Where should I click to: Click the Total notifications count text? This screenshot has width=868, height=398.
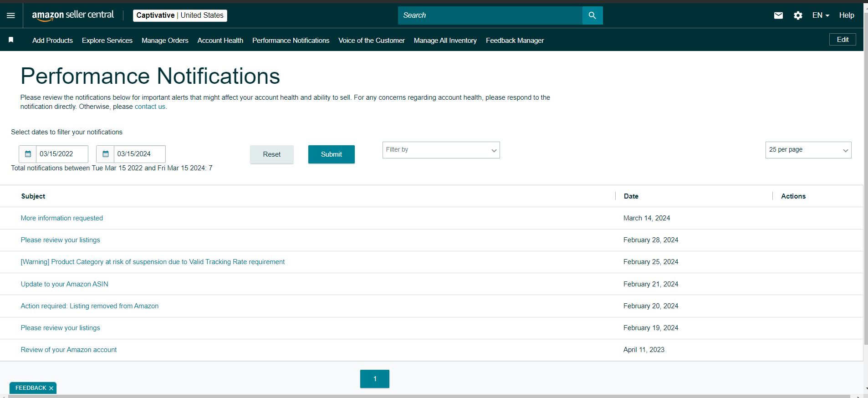(x=112, y=168)
